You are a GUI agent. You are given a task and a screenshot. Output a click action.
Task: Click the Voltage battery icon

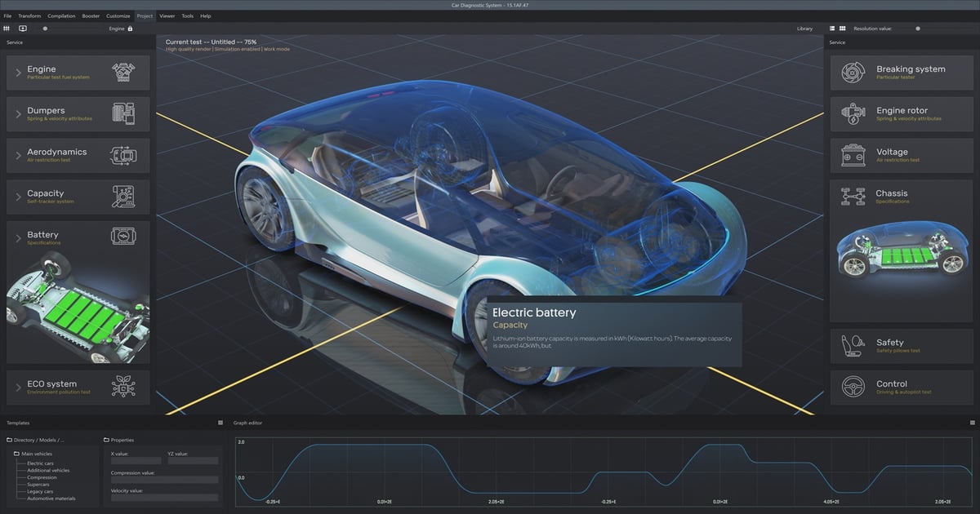click(853, 155)
